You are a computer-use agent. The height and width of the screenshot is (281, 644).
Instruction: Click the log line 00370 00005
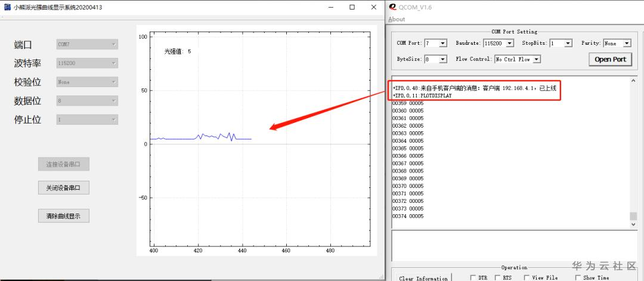pos(407,186)
